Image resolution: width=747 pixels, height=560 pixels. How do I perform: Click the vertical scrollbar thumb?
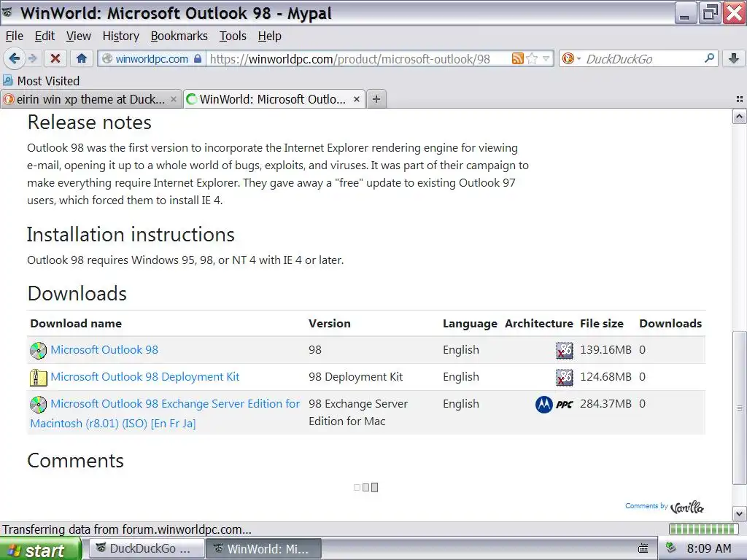[739, 408]
